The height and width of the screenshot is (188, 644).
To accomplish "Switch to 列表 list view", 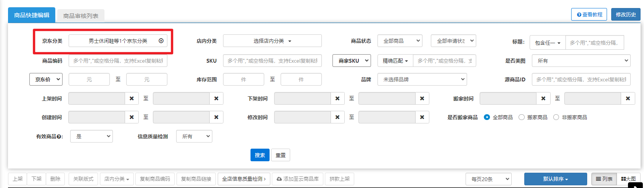I will pyautogui.click(x=604, y=179).
